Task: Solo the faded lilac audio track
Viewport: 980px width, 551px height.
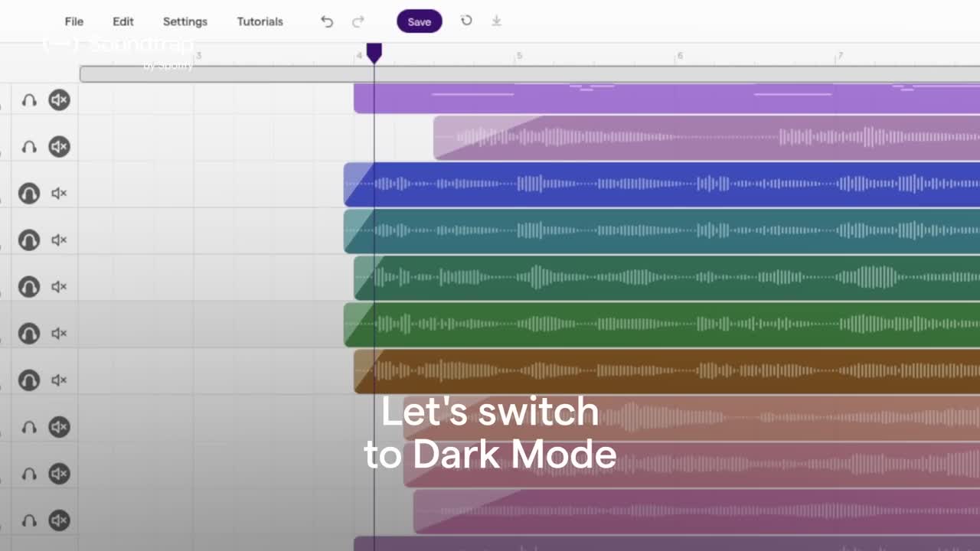Action: point(29,147)
